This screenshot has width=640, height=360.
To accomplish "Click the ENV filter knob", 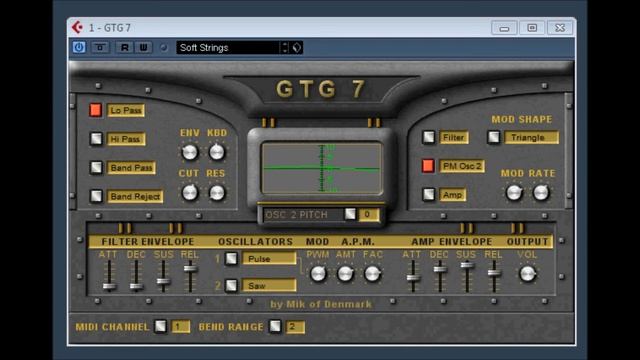I will 189,152.
